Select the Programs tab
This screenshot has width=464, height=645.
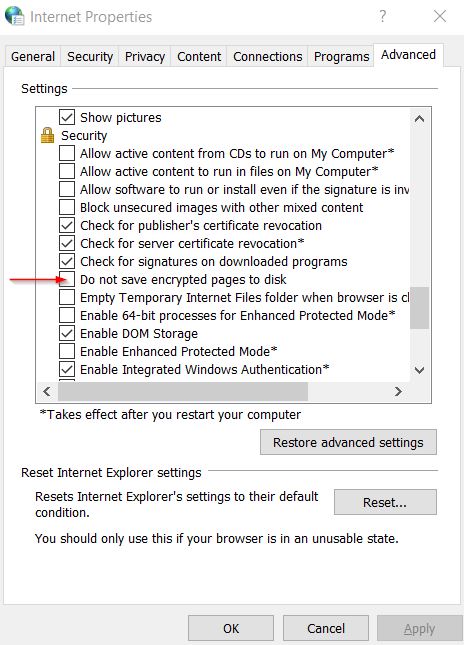[x=341, y=56]
